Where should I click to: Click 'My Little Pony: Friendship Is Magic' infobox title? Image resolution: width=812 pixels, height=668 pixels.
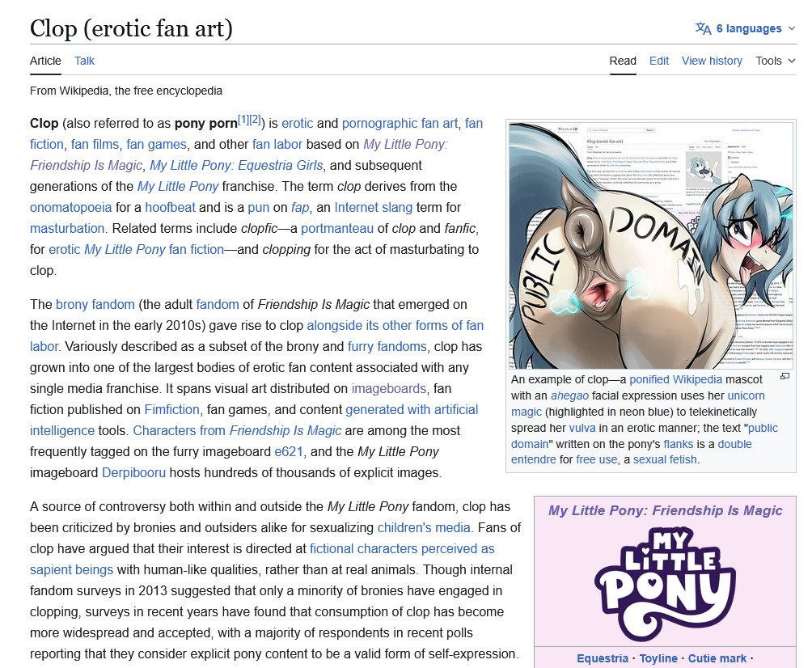coord(665,510)
